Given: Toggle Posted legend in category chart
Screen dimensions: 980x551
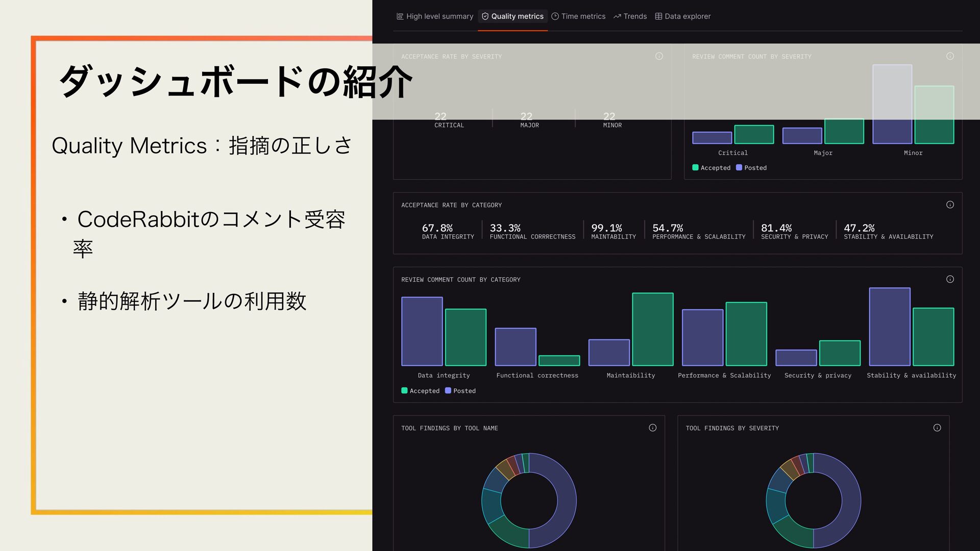Looking at the screenshot, I should click(x=460, y=391).
